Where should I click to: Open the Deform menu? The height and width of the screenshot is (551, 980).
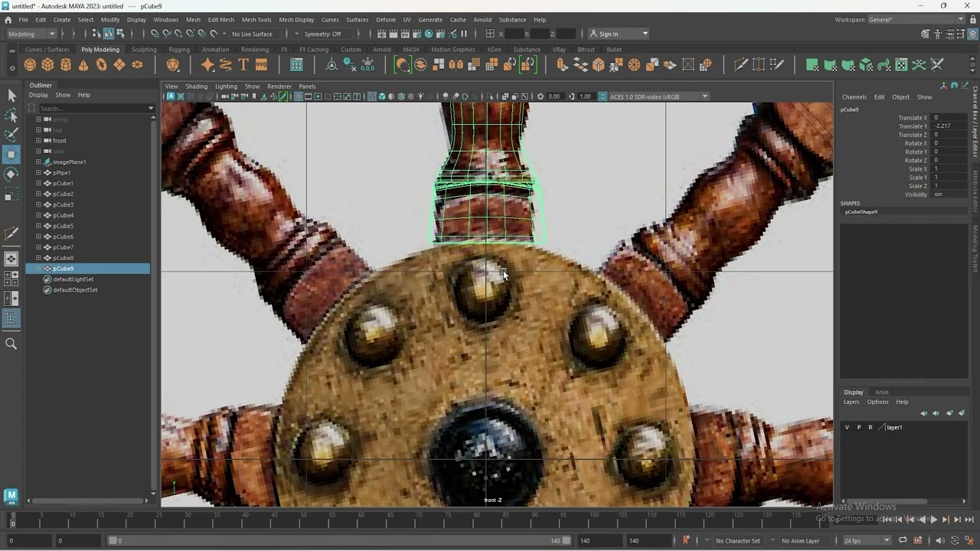(x=386, y=19)
